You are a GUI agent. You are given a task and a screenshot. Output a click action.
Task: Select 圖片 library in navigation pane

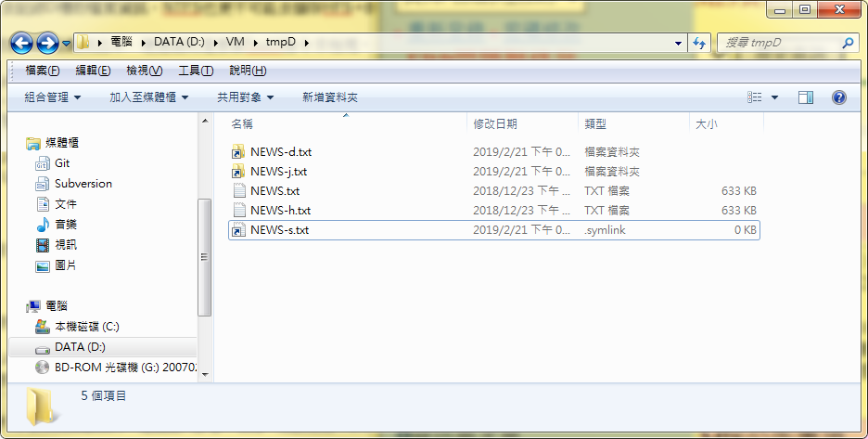coord(65,265)
